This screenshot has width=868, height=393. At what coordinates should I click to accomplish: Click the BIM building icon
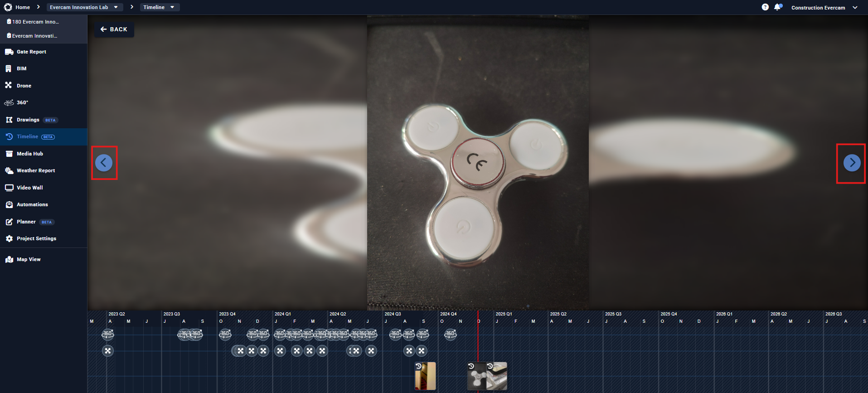9,68
